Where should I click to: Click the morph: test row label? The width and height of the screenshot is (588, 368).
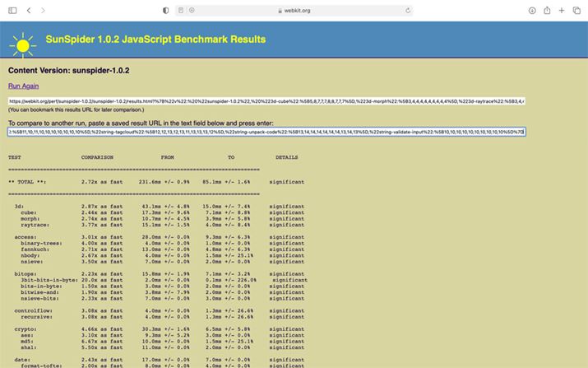[30, 218]
